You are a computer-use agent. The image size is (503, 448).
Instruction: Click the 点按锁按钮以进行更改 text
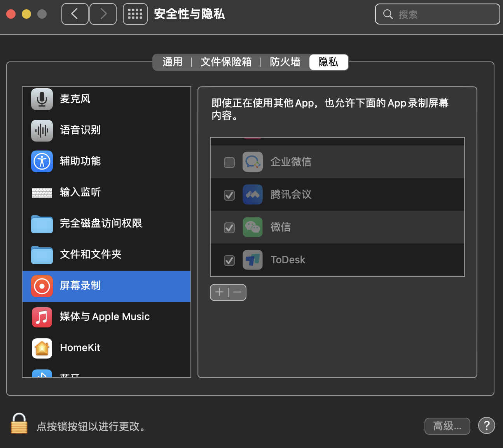[x=91, y=427]
